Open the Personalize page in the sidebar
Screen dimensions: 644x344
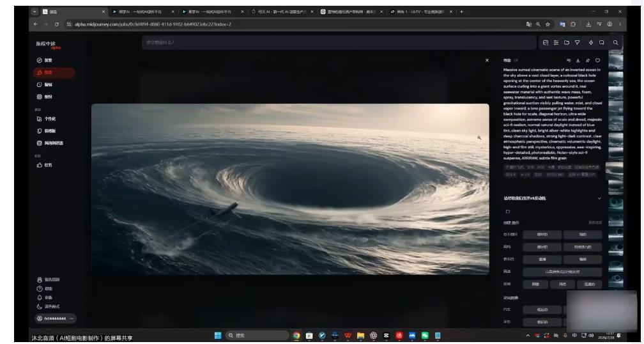tap(46, 119)
